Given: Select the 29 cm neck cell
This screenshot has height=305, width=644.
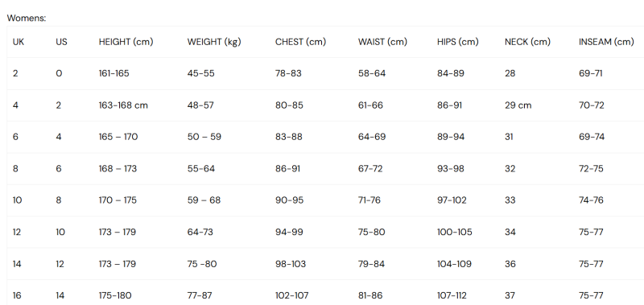Looking at the screenshot, I should tap(518, 105).
